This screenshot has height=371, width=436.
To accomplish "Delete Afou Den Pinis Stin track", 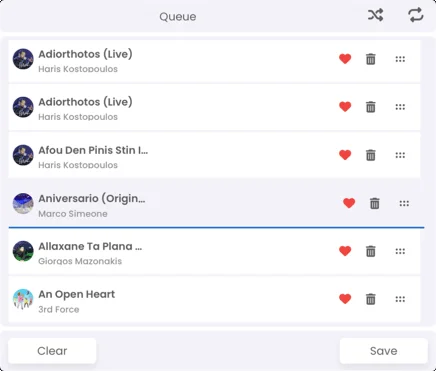I will click(371, 155).
